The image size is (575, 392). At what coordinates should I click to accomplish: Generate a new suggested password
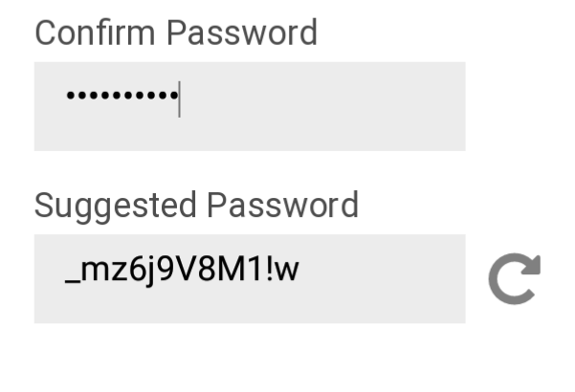point(514,279)
